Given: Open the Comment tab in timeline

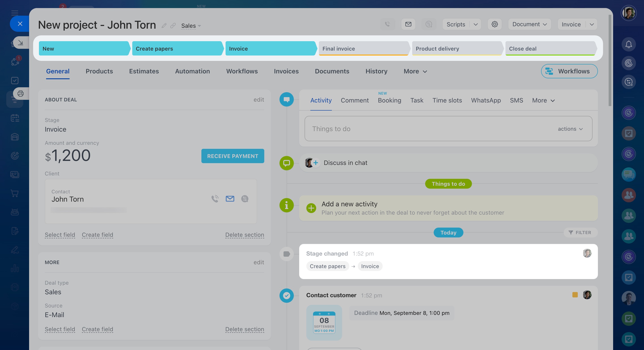Looking at the screenshot, I should point(354,100).
